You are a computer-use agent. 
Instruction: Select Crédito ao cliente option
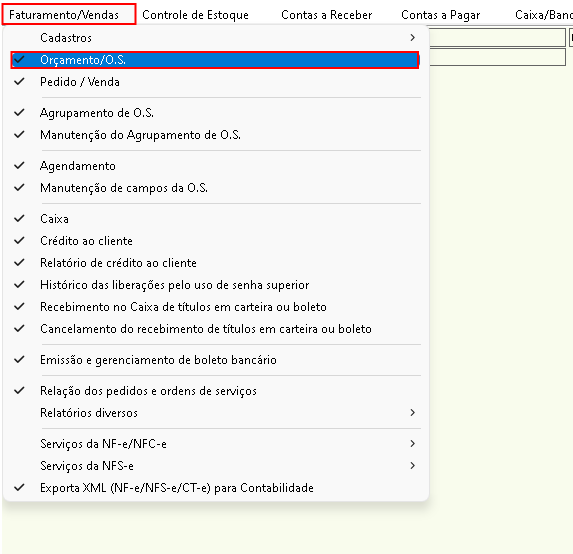coord(86,241)
